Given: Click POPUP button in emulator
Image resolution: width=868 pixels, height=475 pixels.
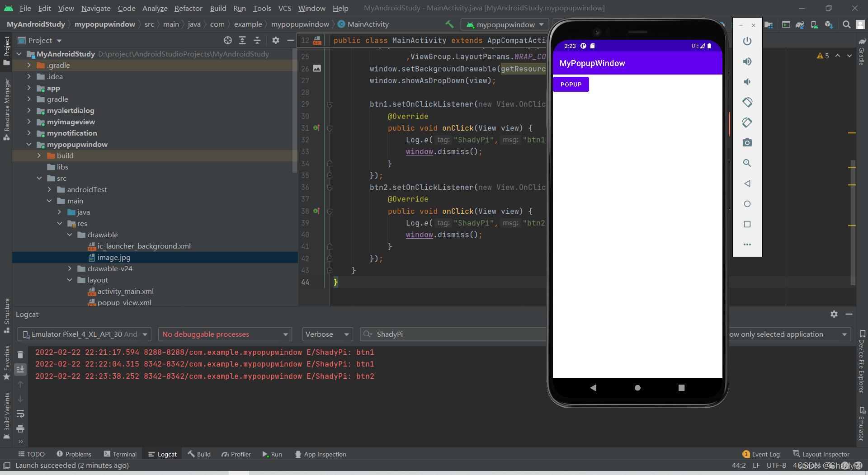Looking at the screenshot, I should pyautogui.click(x=571, y=84).
